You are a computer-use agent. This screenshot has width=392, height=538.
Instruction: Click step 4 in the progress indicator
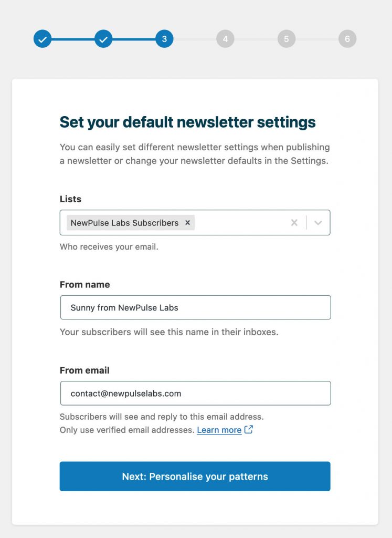coord(225,39)
